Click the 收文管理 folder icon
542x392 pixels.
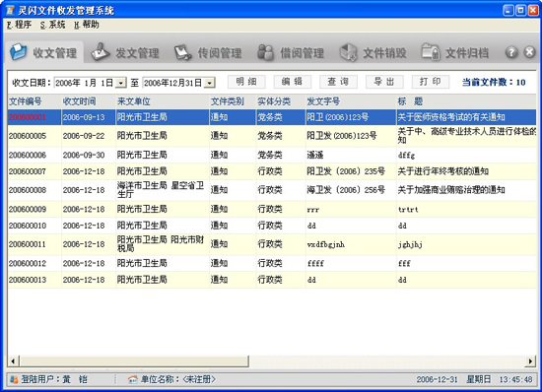(x=18, y=52)
